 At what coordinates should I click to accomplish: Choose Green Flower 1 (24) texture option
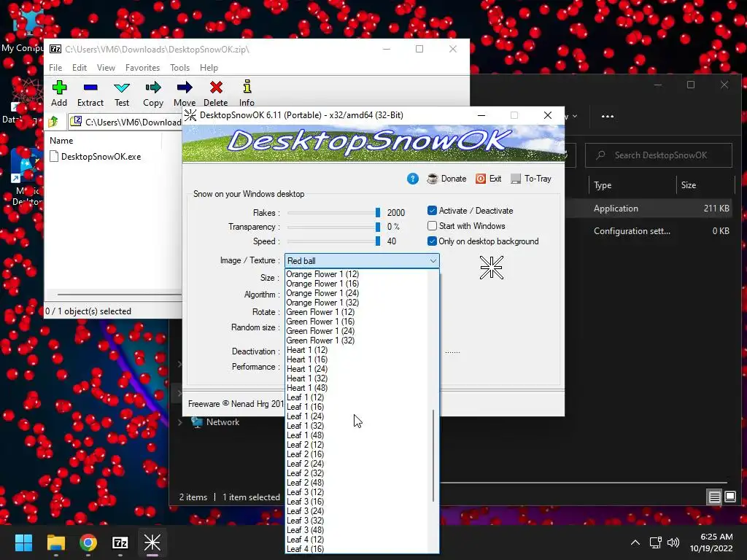tap(320, 331)
